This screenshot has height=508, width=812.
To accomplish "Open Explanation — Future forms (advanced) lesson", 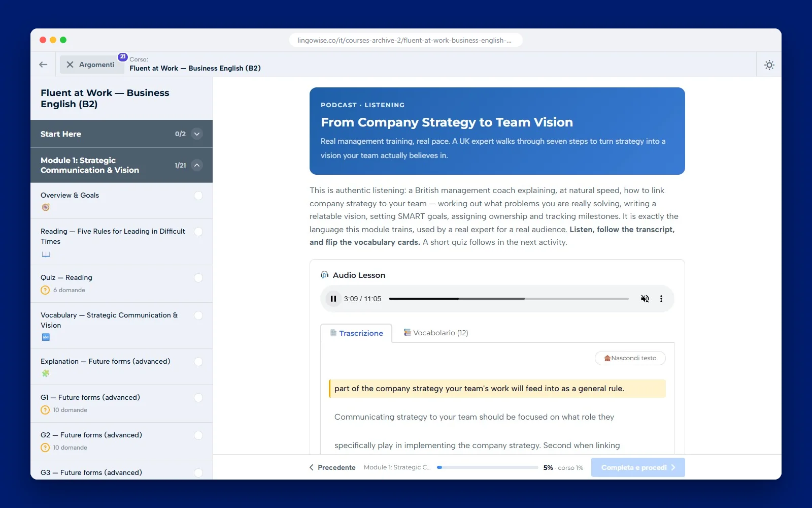I will tap(121, 367).
